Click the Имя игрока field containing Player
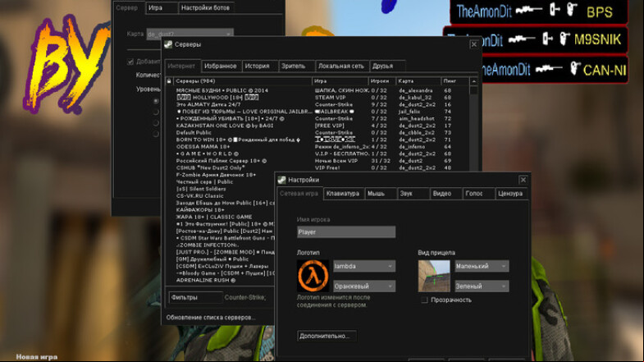Screen dimensions: 644x362 [346, 231]
